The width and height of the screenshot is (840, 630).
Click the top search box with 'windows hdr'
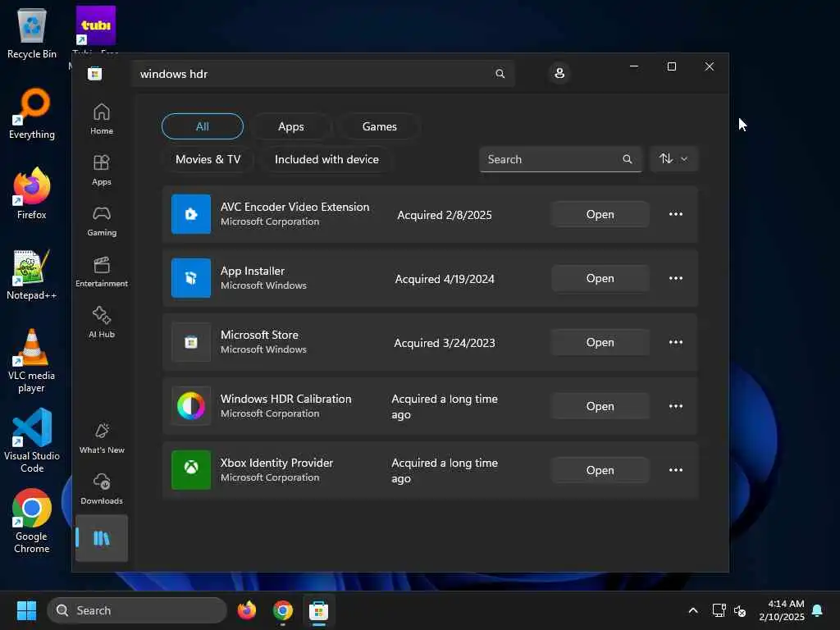[x=322, y=74]
